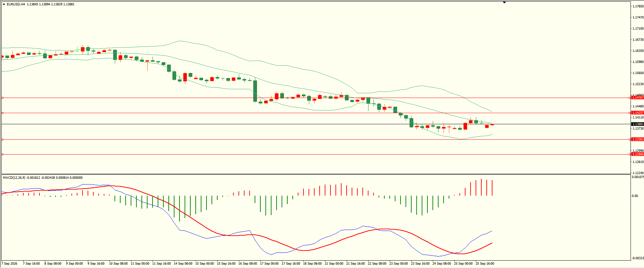Click the black 1.13881 current price label
The image size is (644, 268).
tap(637, 124)
